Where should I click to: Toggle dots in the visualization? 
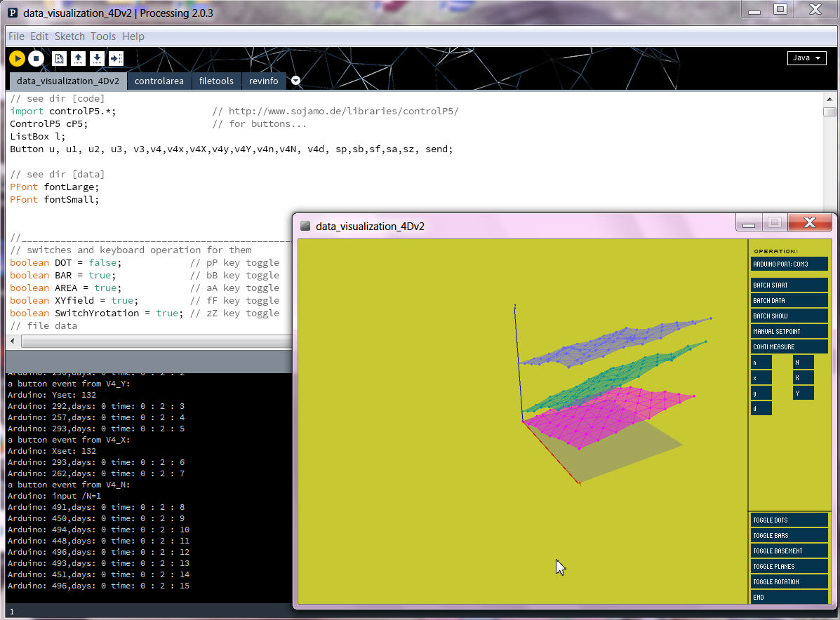pos(789,520)
